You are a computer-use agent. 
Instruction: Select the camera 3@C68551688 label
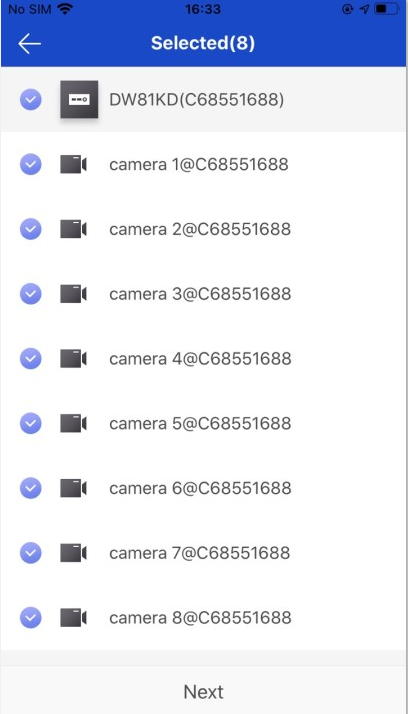tap(200, 294)
